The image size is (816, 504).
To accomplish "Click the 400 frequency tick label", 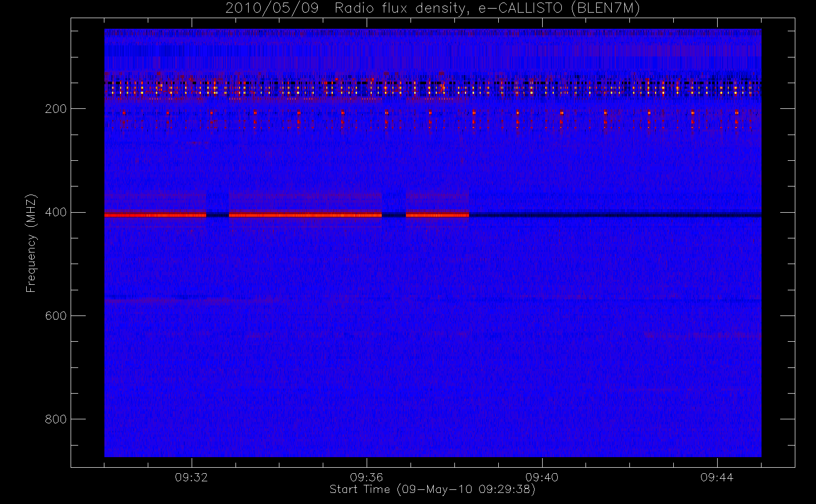I will coord(55,212).
